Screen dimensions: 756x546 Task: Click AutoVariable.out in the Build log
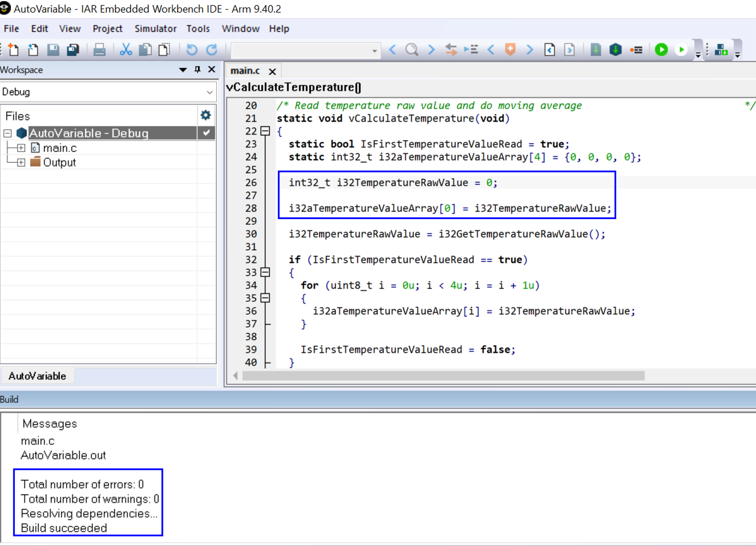coord(63,455)
